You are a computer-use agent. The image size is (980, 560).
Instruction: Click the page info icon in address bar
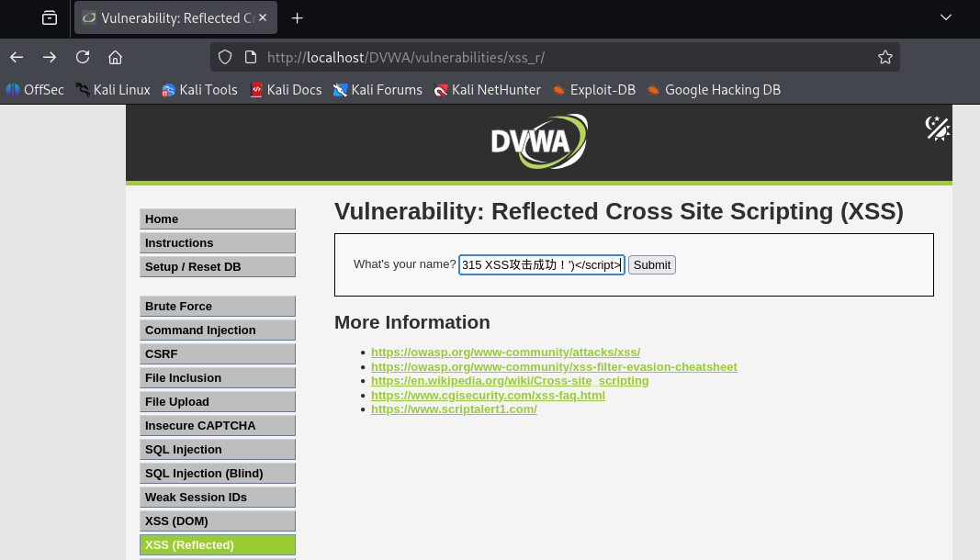tap(251, 58)
